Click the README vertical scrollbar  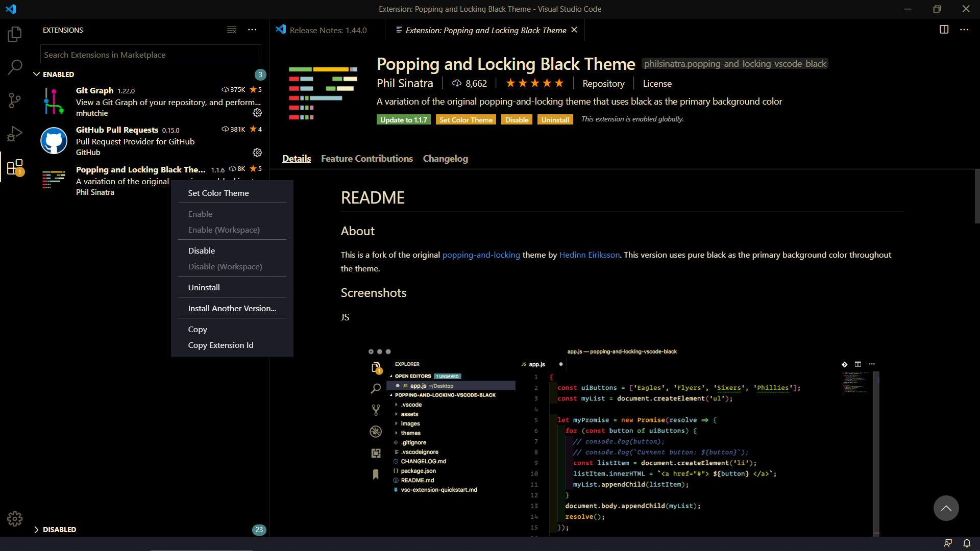click(x=977, y=196)
